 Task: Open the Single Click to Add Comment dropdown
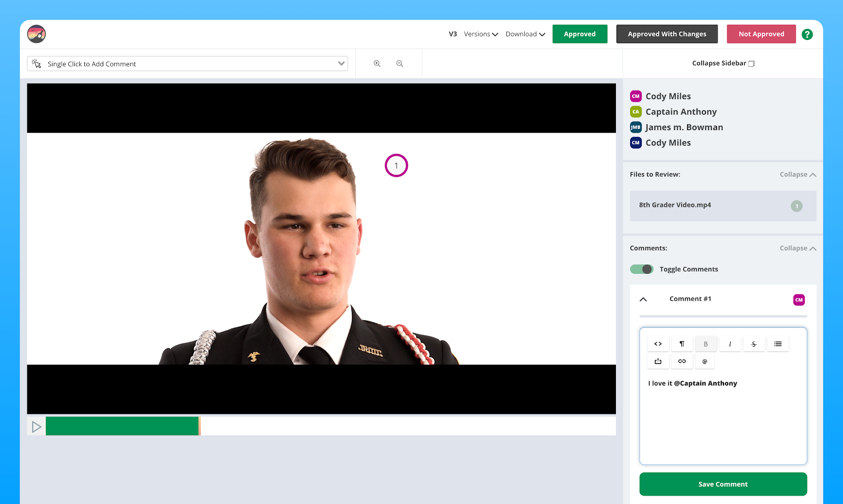pos(188,64)
